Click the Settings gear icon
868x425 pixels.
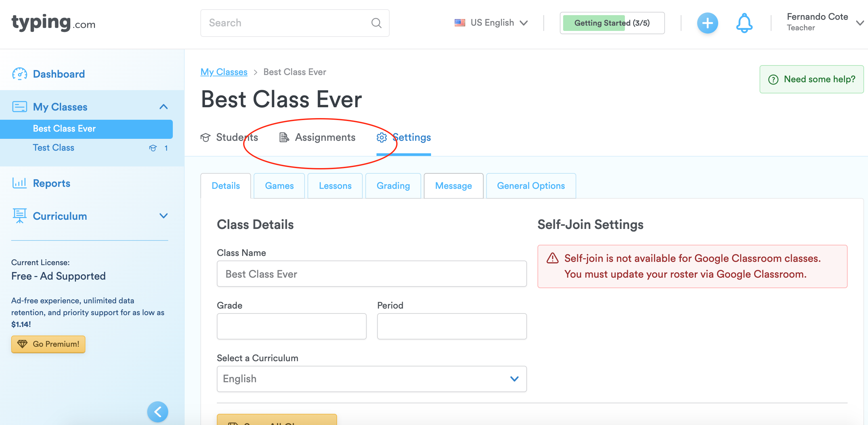[x=381, y=137]
